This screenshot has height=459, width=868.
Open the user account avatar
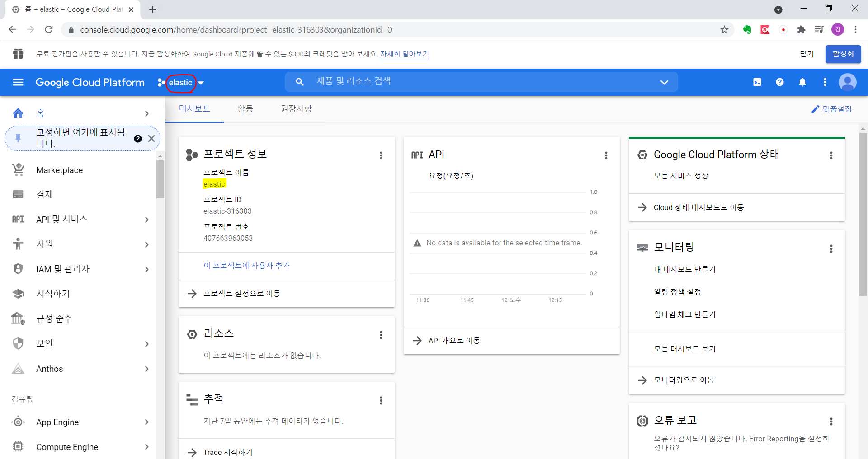848,82
